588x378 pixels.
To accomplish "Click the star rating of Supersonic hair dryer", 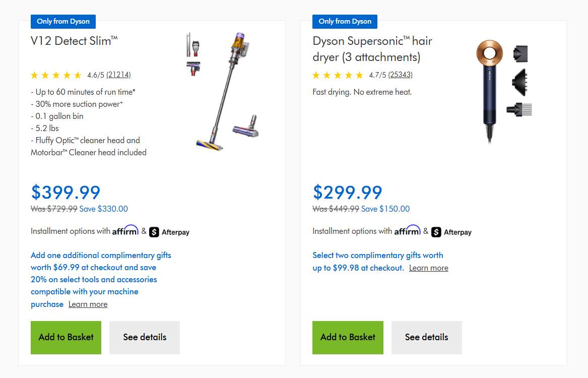I will point(338,76).
